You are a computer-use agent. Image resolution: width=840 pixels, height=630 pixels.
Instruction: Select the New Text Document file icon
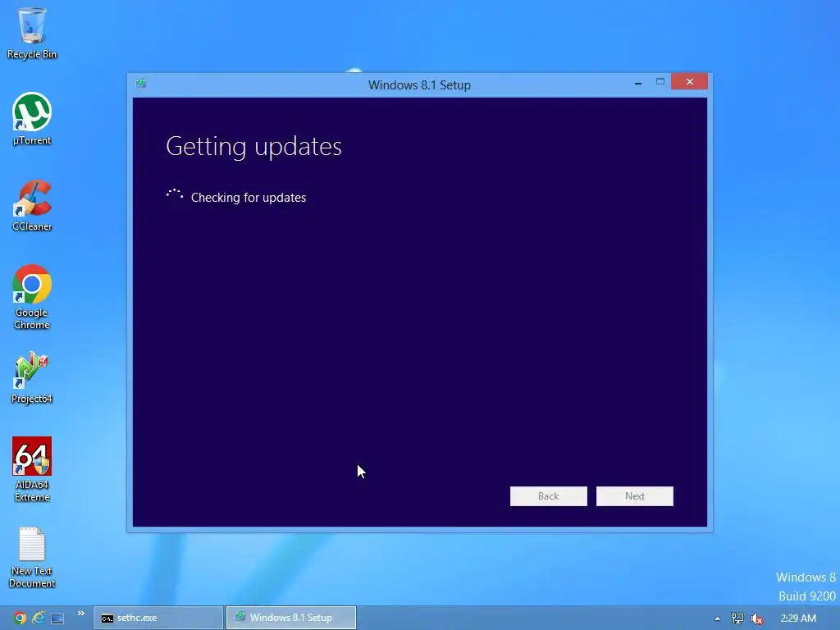pyautogui.click(x=32, y=557)
